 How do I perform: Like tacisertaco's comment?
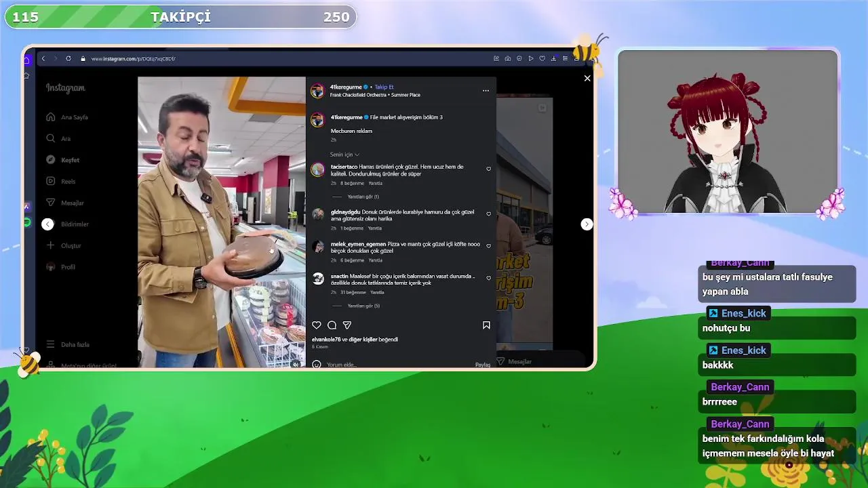tap(488, 169)
